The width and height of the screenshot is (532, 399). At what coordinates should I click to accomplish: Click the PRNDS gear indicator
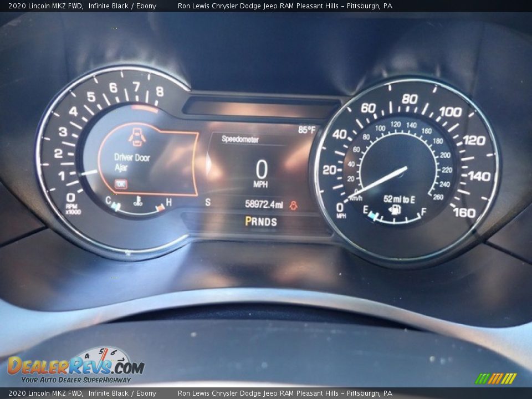click(x=261, y=222)
